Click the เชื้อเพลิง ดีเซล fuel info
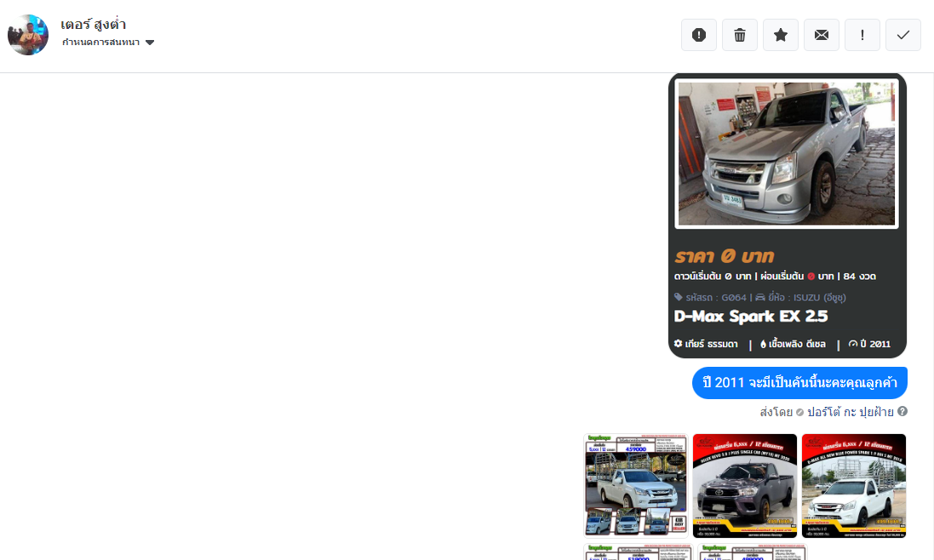The image size is (934, 560). (793, 344)
